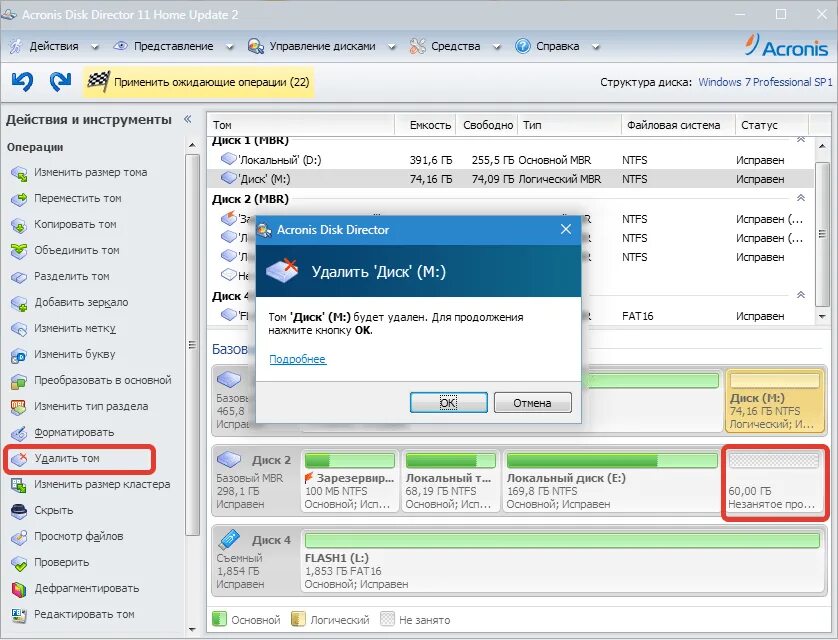838x640 pixels.
Task: Click Логический yellow legend swatch
Action: 298,619
